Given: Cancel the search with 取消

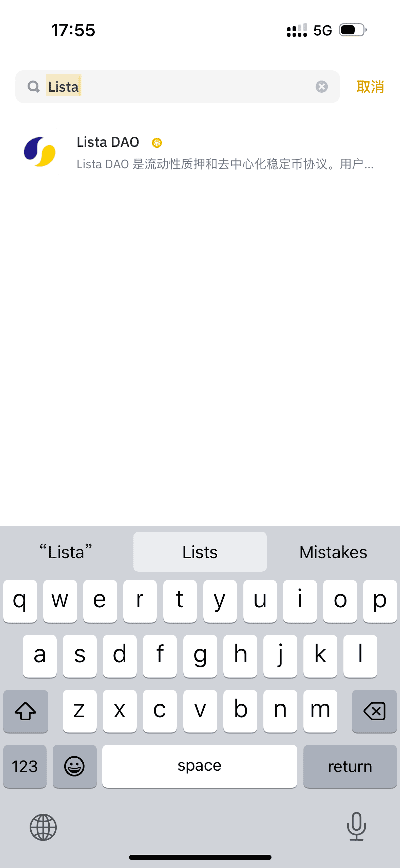Looking at the screenshot, I should [370, 87].
